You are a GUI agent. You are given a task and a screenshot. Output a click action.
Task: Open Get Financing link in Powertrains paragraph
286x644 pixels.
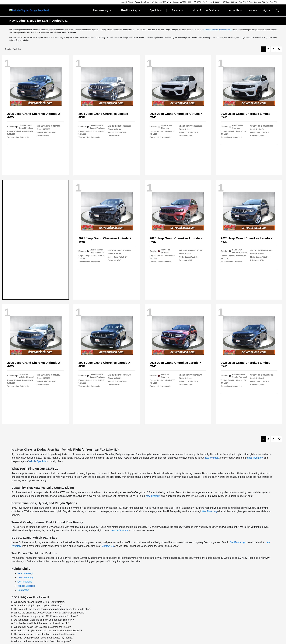pyautogui.click(x=209, y=511)
